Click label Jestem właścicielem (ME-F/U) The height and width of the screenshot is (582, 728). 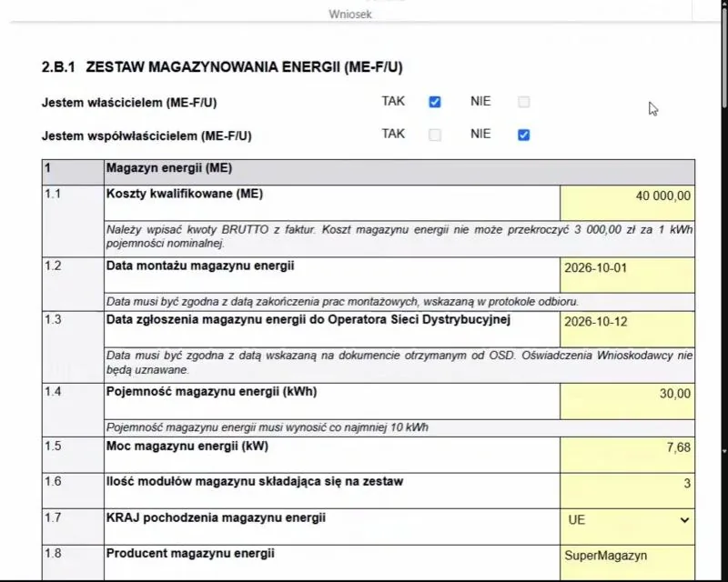click(129, 103)
